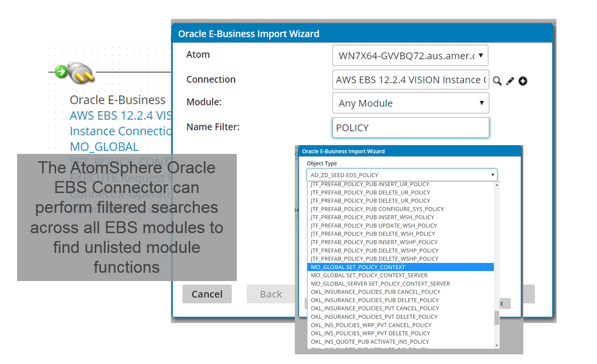The height and width of the screenshot is (364, 597).
Task: Choose JTF_PREFAB_POLICY_PUB UPDATE_WSH_POLICY option
Action: (x=400, y=226)
